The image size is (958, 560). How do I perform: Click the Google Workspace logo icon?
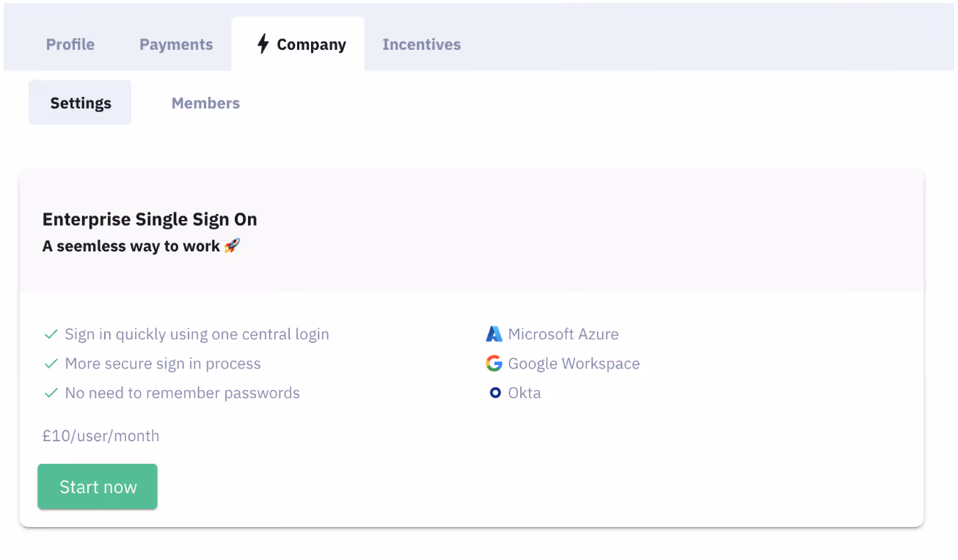(494, 364)
